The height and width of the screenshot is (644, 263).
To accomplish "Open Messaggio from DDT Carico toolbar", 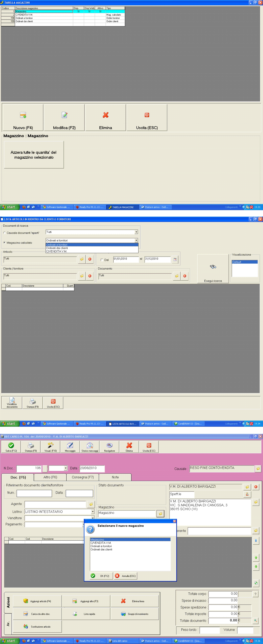I will [70, 447].
